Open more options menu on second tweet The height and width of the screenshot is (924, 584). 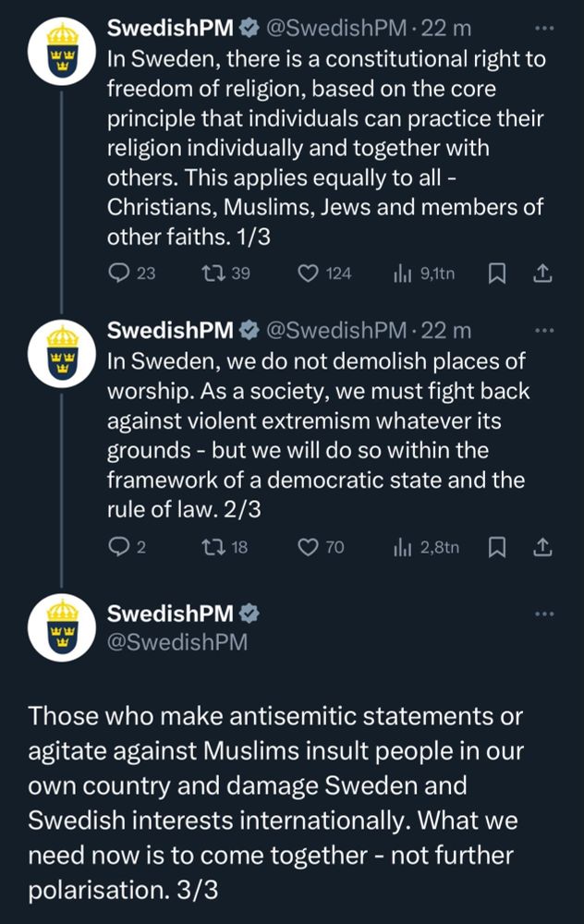(544, 331)
